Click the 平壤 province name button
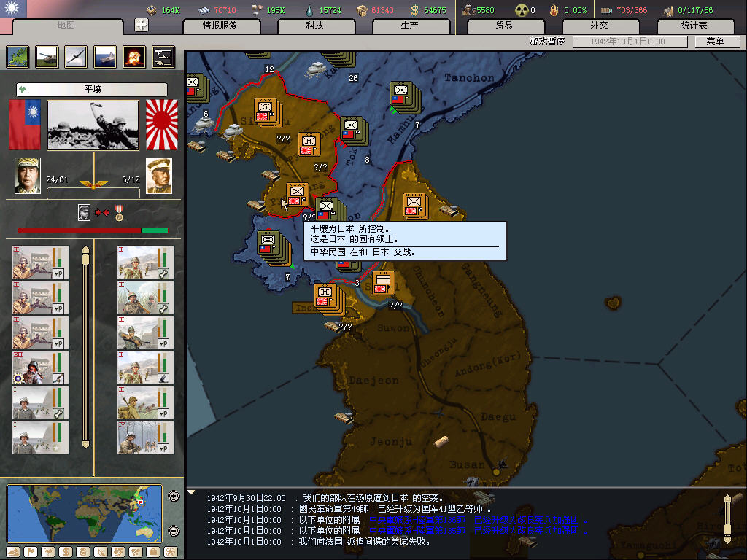This screenshot has width=747, height=560. (92, 90)
